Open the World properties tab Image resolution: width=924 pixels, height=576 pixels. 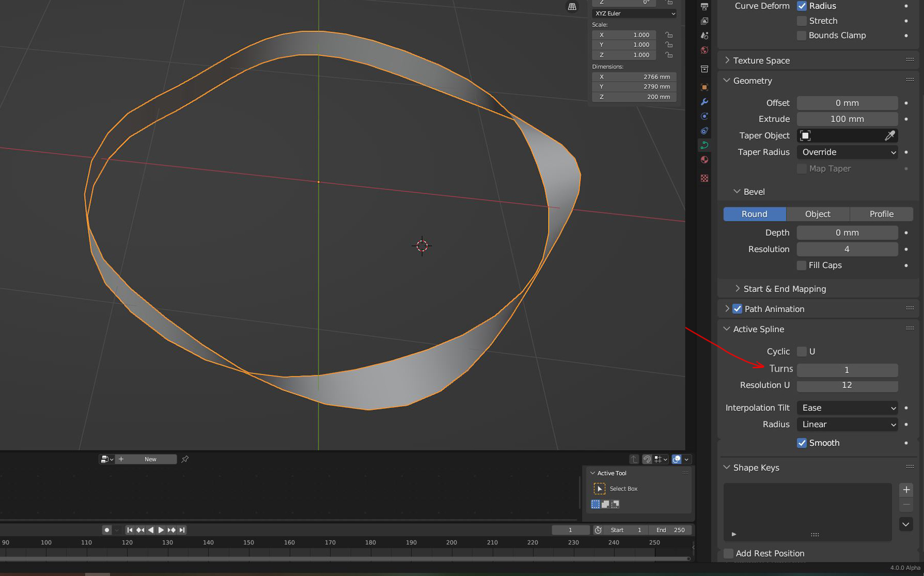coord(704,50)
